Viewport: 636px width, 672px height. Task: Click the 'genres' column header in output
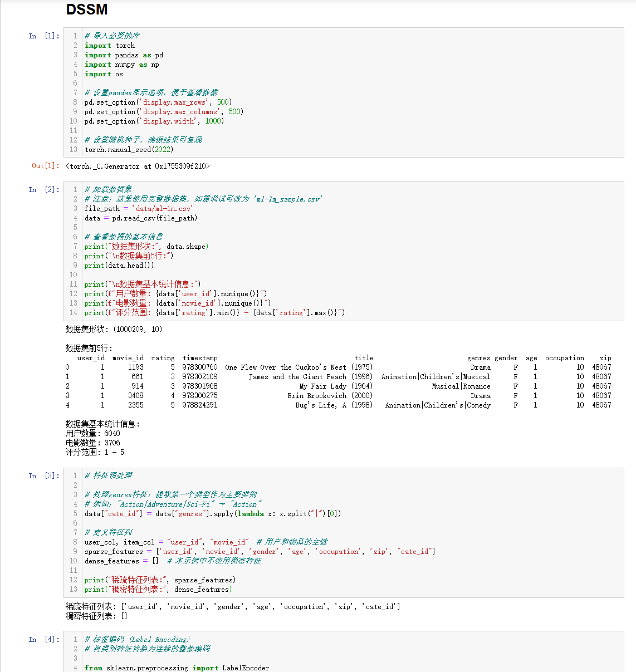pyautogui.click(x=479, y=358)
